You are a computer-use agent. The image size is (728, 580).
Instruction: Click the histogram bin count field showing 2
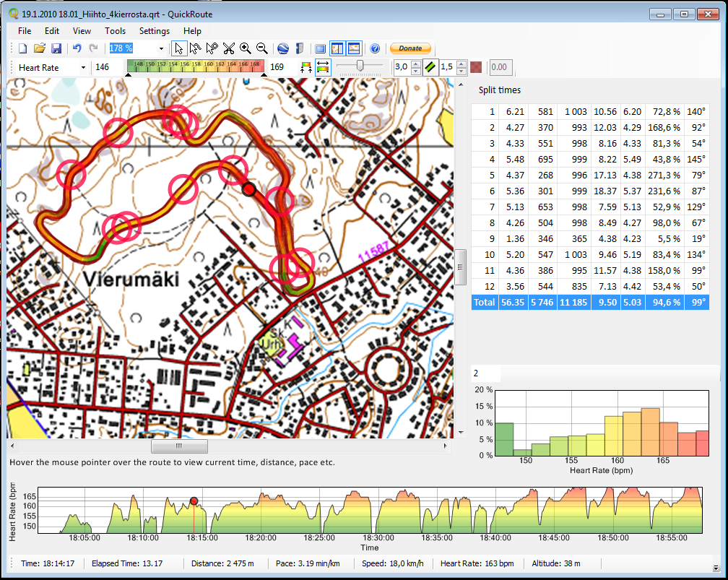coord(486,373)
